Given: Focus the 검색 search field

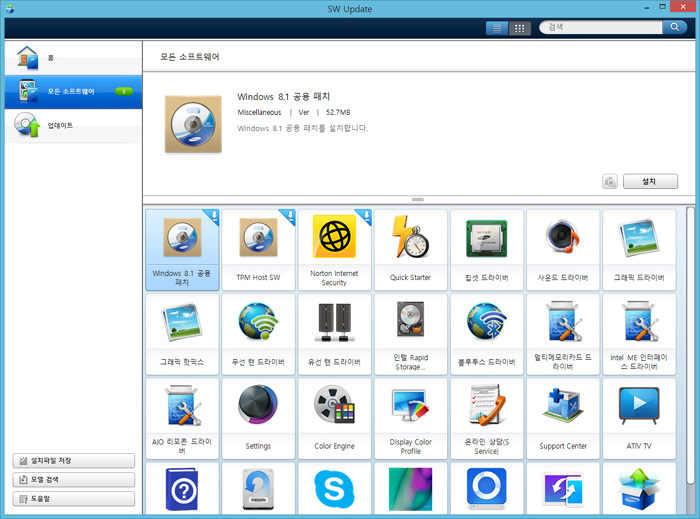Looking at the screenshot, I should pos(601,27).
